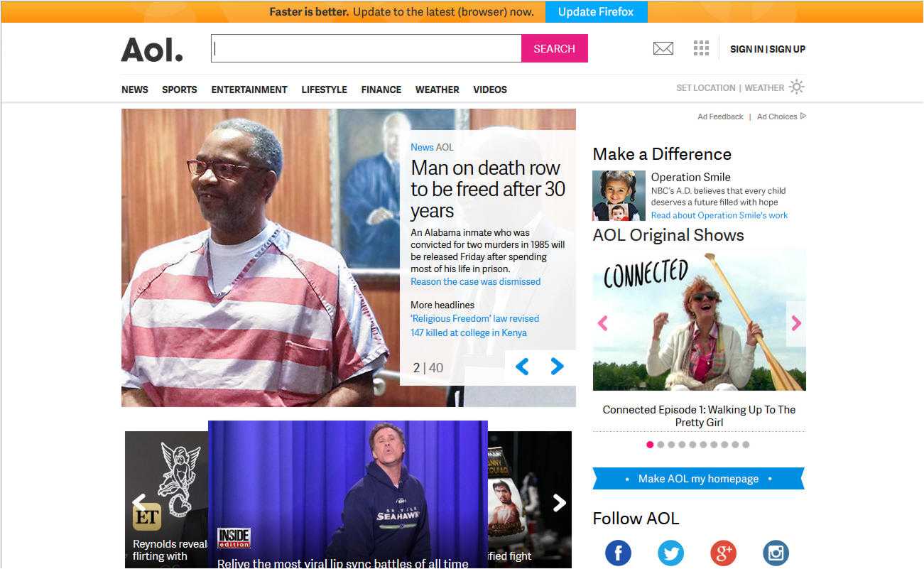Open the Operation Smile thumbnail
The width and height of the screenshot is (924, 569).
point(619,195)
